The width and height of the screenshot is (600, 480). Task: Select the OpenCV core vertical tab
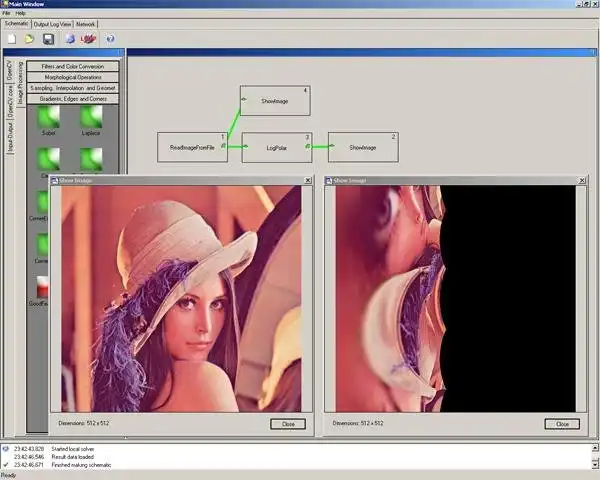click(x=10, y=101)
